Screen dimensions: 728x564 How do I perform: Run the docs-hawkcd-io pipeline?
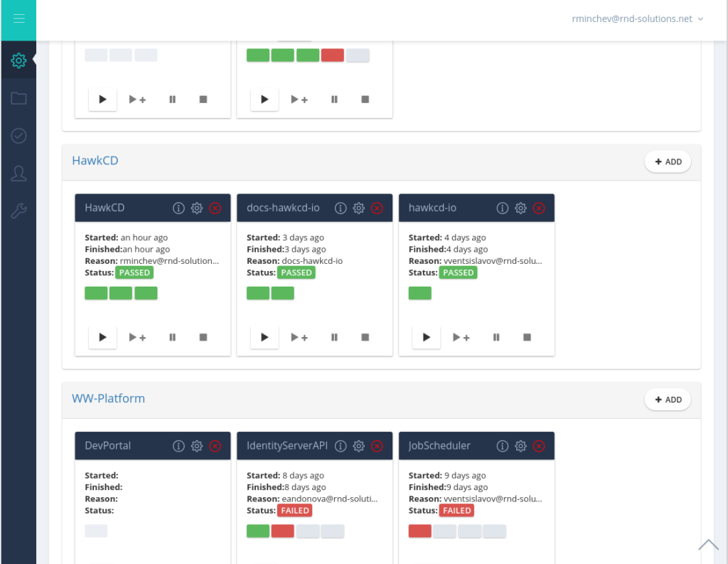[x=264, y=337]
